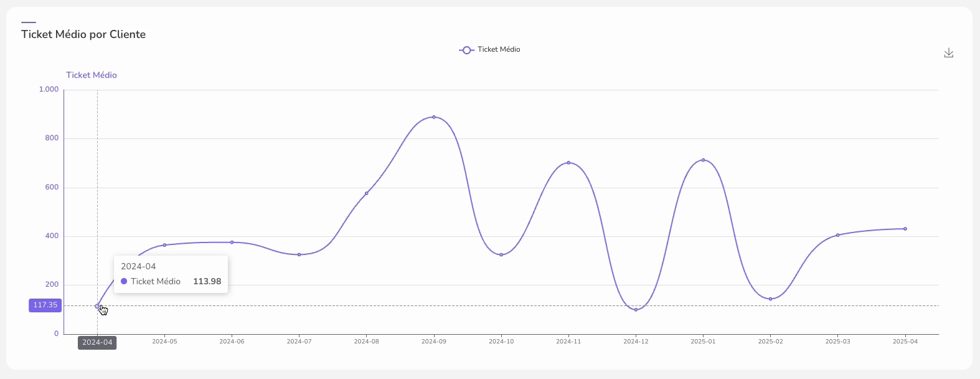Select the 2024-06 data point marker
The image size is (980, 379).
coord(232,242)
